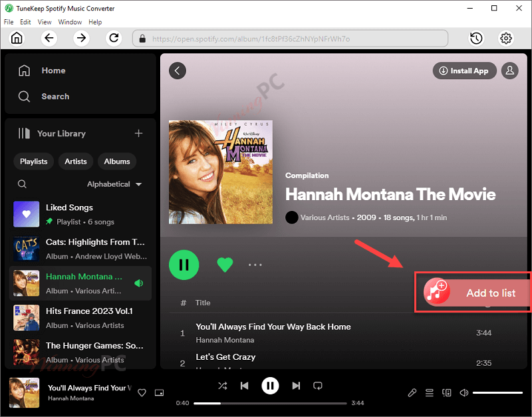Open the Window menu
This screenshot has height=417, width=532.
(70, 22)
